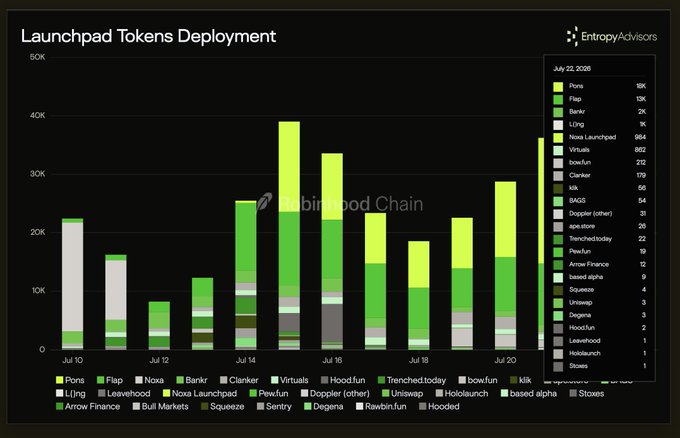
Task: Click the L()ng 1K row in the tooltip
Action: pyautogui.click(x=600, y=124)
